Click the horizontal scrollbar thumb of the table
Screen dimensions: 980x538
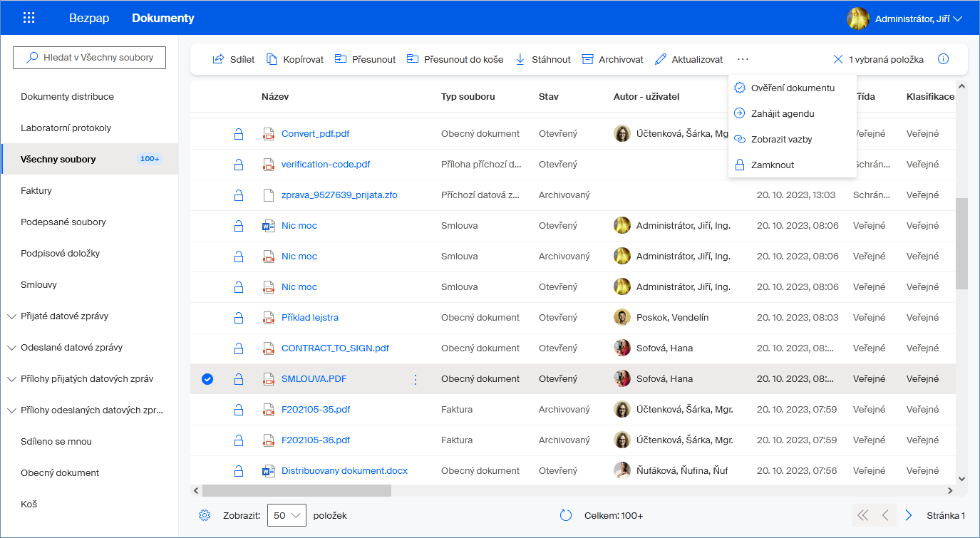coord(296,490)
